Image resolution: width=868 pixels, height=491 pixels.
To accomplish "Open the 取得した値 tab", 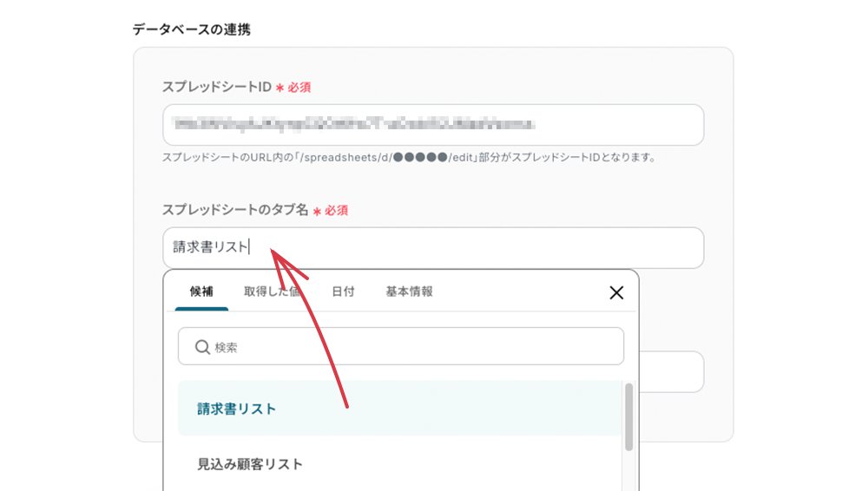I will click(x=272, y=291).
